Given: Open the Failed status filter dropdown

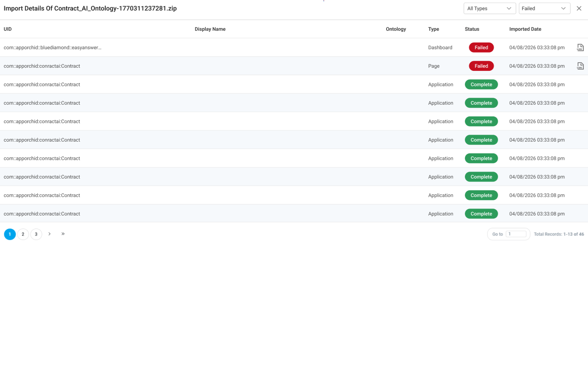Looking at the screenshot, I should [545, 8].
